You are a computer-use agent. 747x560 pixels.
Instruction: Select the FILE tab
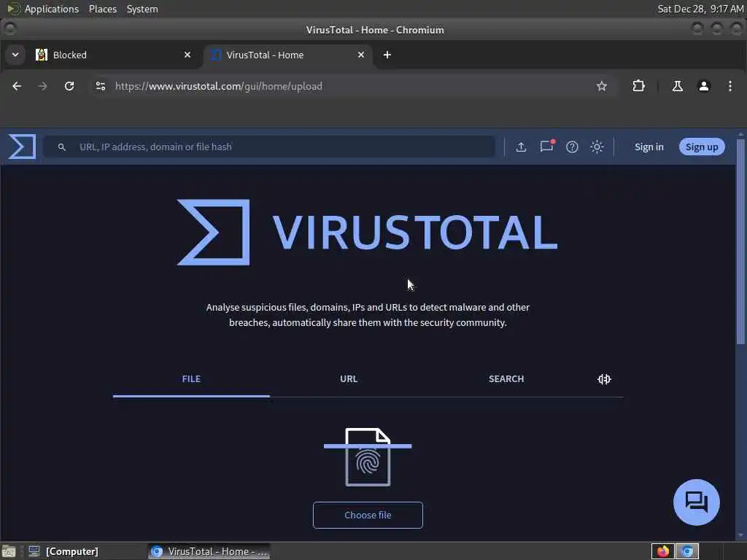tap(191, 379)
